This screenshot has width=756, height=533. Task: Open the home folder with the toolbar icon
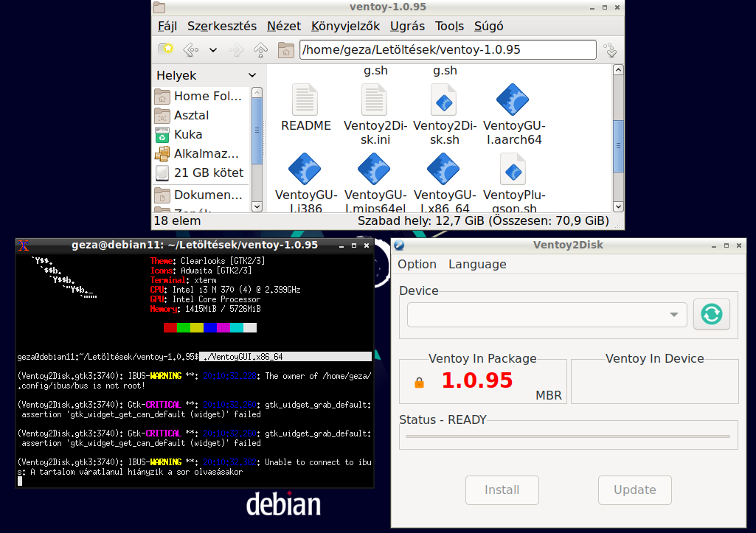click(x=286, y=49)
